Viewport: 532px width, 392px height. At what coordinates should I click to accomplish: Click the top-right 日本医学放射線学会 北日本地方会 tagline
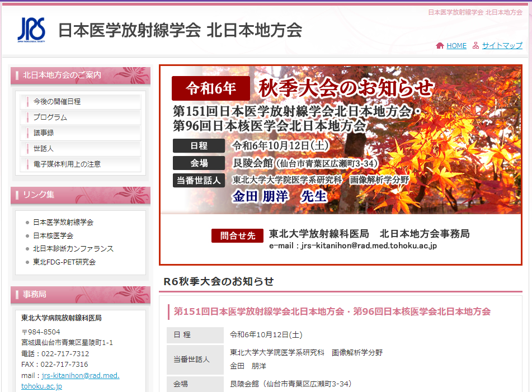click(x=475, y=12)
